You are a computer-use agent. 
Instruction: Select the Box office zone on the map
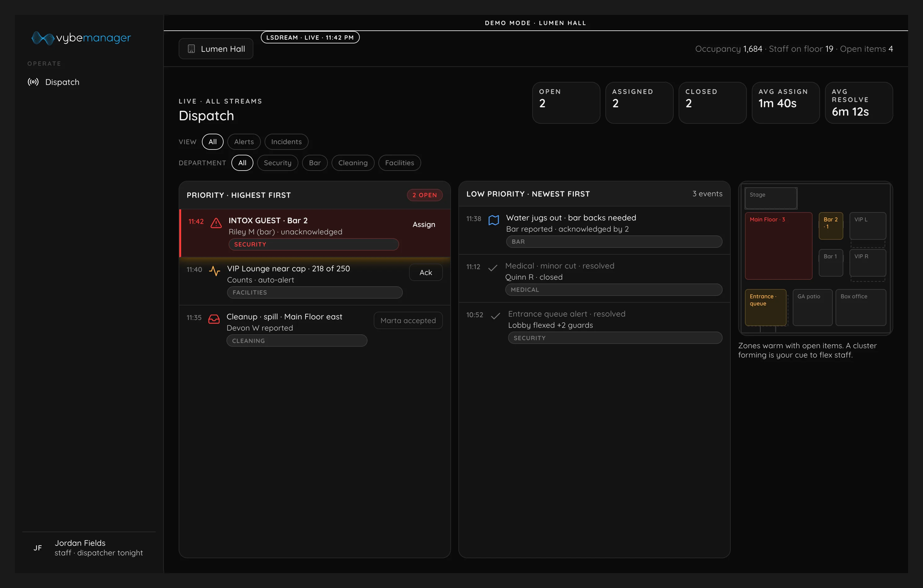[861, 307]
